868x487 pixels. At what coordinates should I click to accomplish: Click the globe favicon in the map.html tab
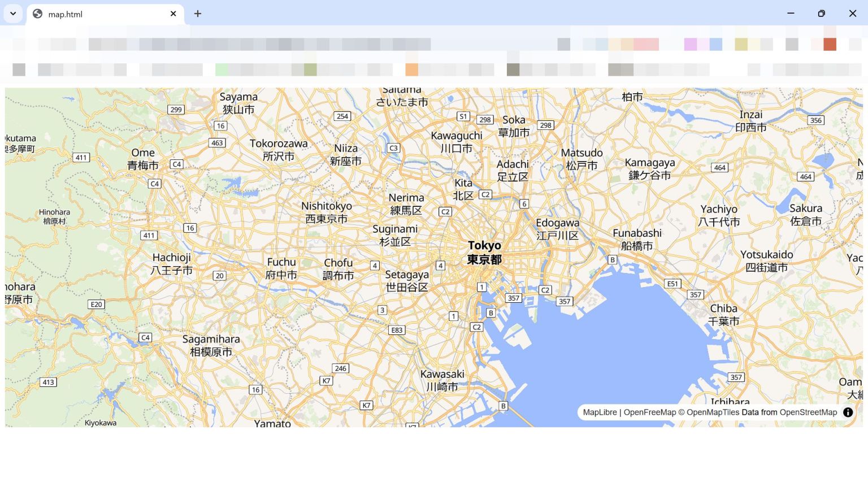point(37,14)
